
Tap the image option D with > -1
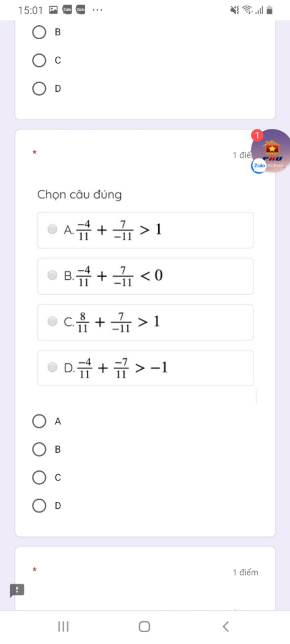145,368
